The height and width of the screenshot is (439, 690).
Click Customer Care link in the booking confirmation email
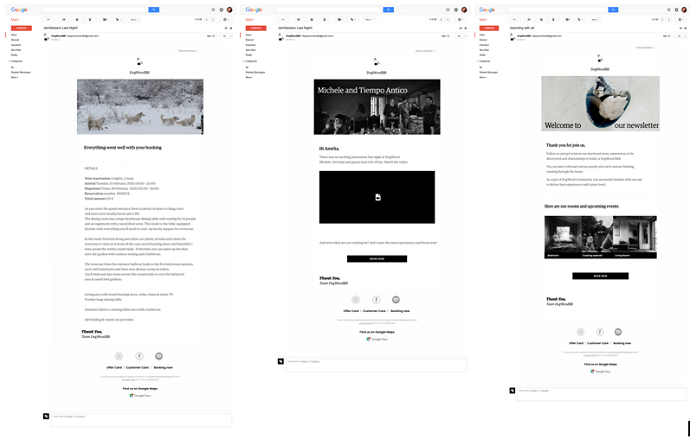pyautogui.click(x=137, y=368)
